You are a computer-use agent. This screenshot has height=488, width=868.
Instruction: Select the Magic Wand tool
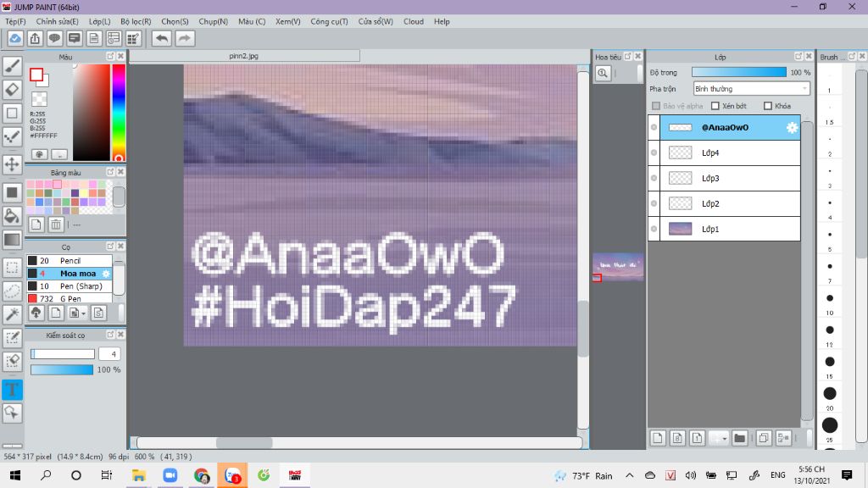(12, 315)
